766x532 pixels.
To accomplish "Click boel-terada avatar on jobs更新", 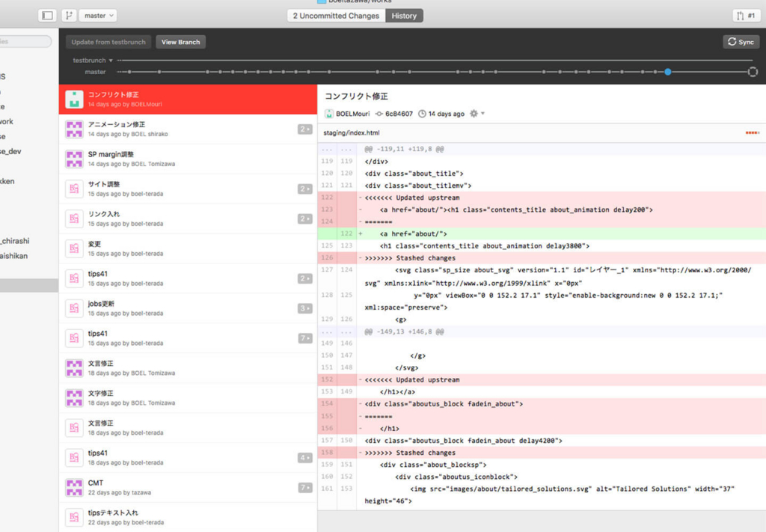I will point(74,308).
